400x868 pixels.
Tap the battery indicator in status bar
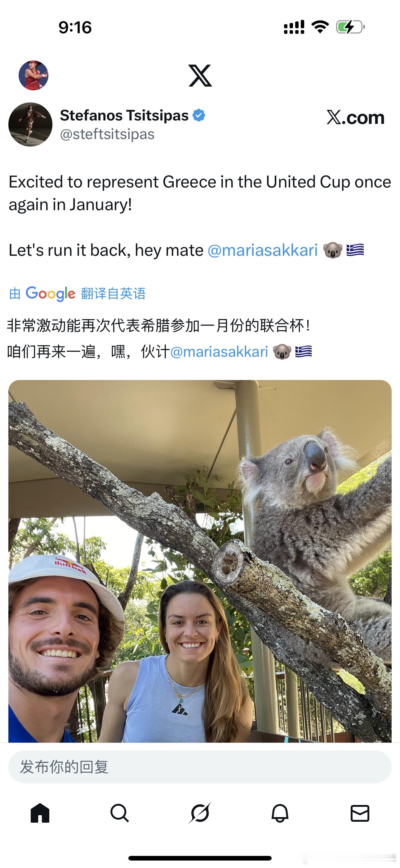pos(350,27)
